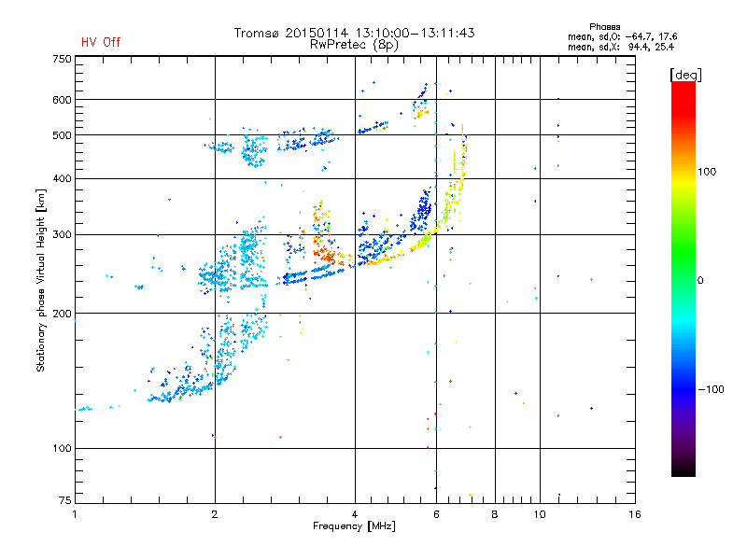The image size is (747, 560).
Task: Click the colorbar tick label '-100'
Action: click(x=711, y=389)
